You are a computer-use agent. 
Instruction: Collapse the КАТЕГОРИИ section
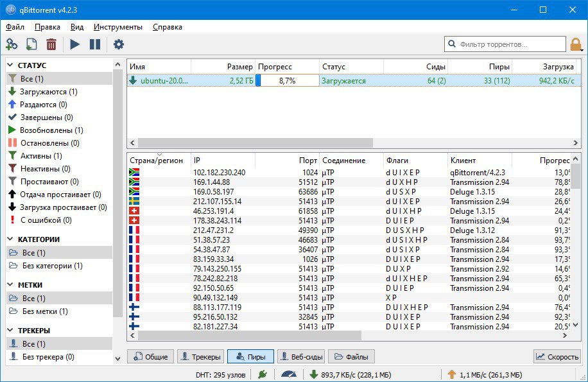coord(10,239)
